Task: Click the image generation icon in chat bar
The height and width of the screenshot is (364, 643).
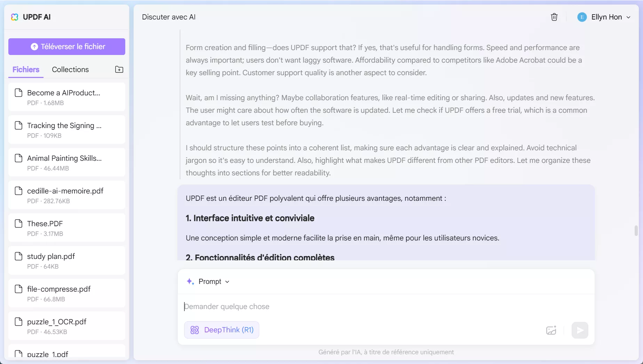Action: (x=551, y=330)
